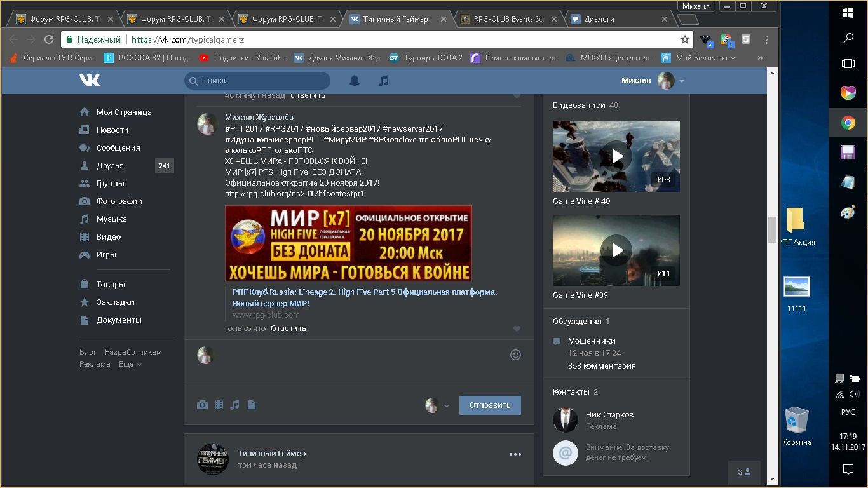Click the РУС language indicator

click(848, 412)
